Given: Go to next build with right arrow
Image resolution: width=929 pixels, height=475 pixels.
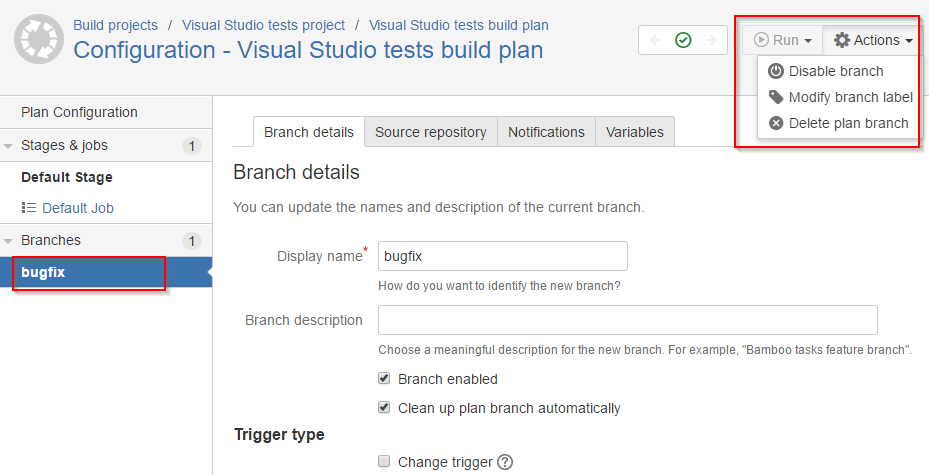Looking at the screenshot, I should (x=711, y=40).
